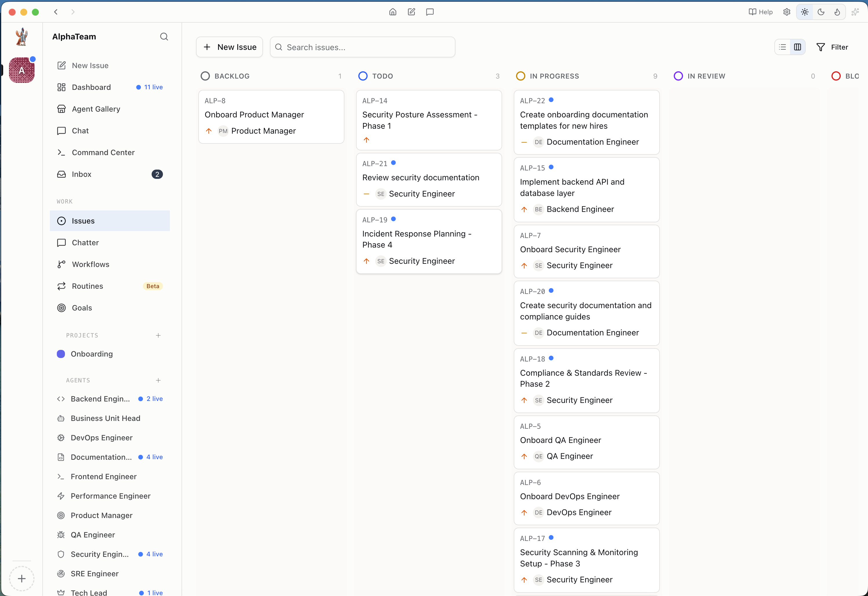Screen dimensions: 868x596
Task: Add a new agent with the plus icon
Action: point(158,380)
